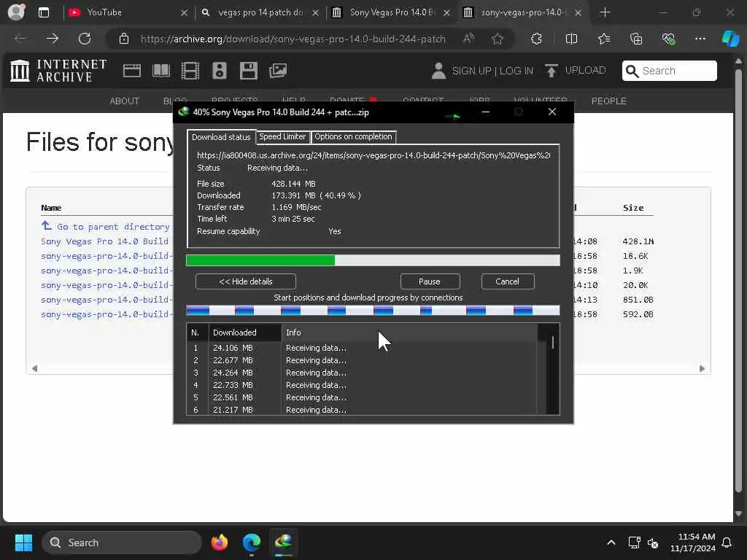The image size is (747, 560).
Task: Click the Internet Archive logo
Action: coord(58,71)
